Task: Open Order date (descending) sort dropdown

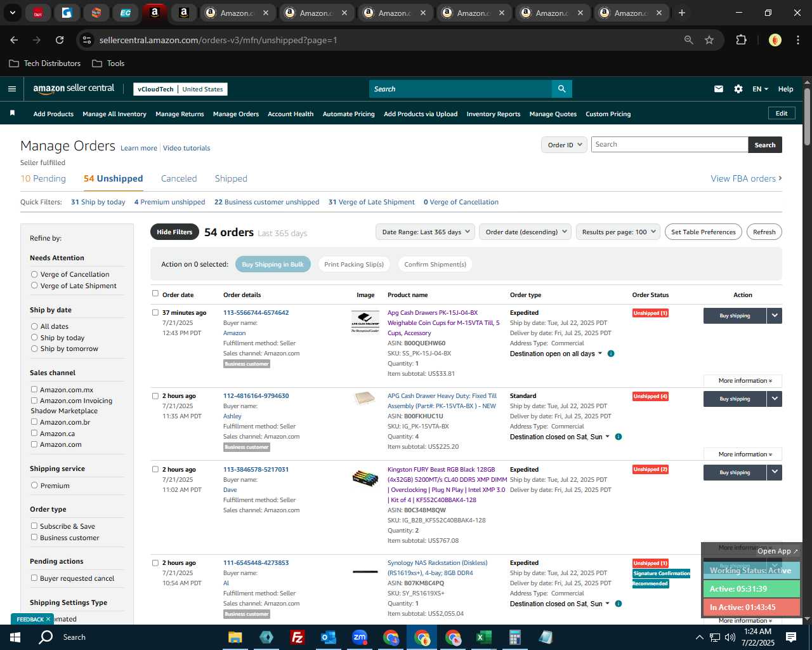Action: coord(525,232)
